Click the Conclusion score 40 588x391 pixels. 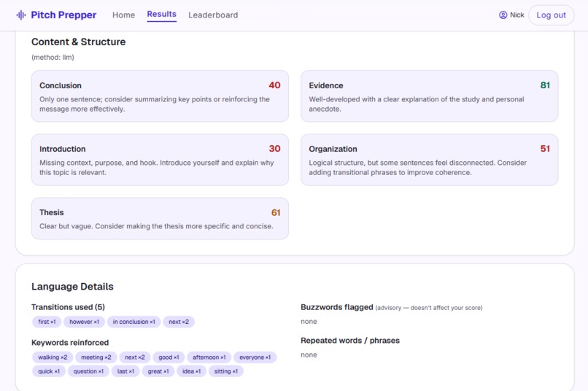click(x=274, y=85)
